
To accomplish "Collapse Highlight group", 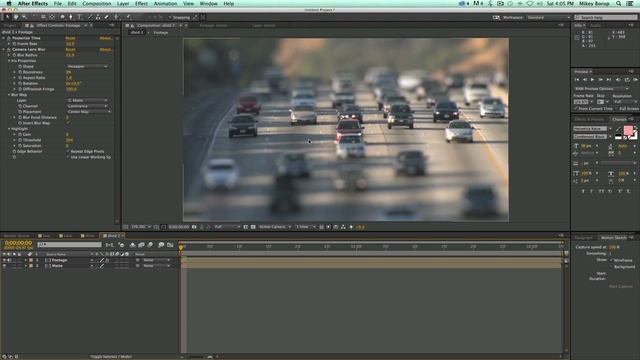I will 9,129.
